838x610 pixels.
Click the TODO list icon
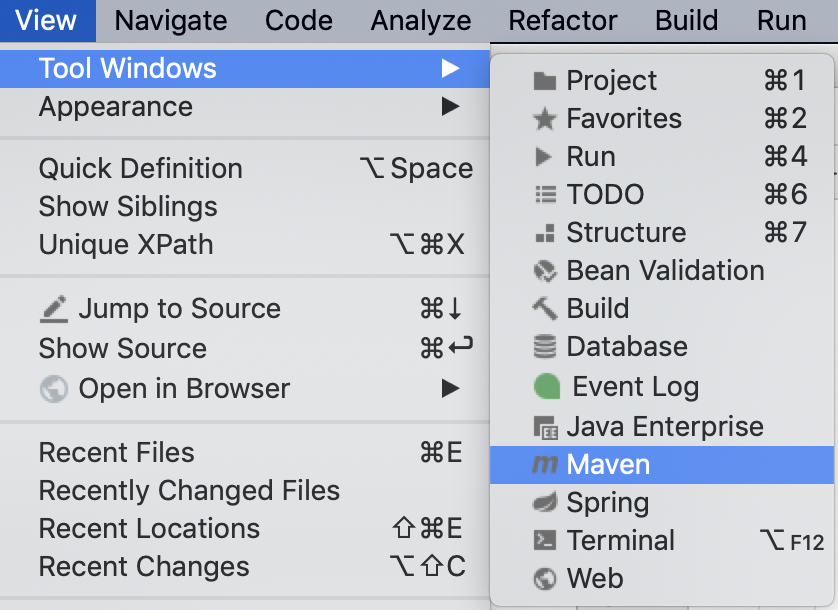coord(545,195)
